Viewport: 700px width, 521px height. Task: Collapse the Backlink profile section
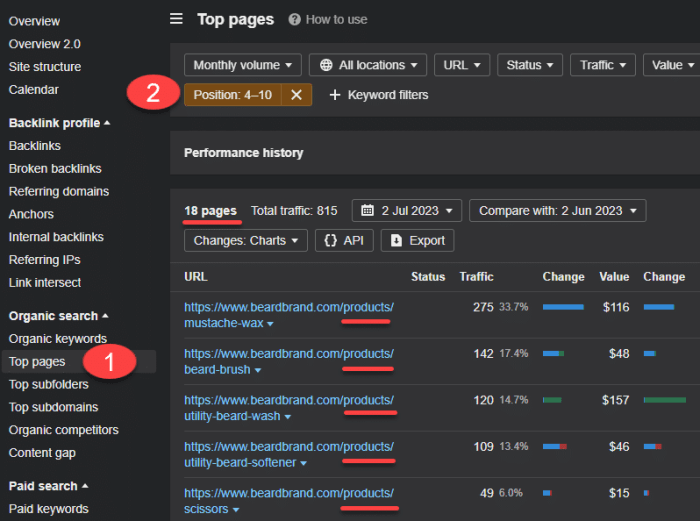pos(60,123)
